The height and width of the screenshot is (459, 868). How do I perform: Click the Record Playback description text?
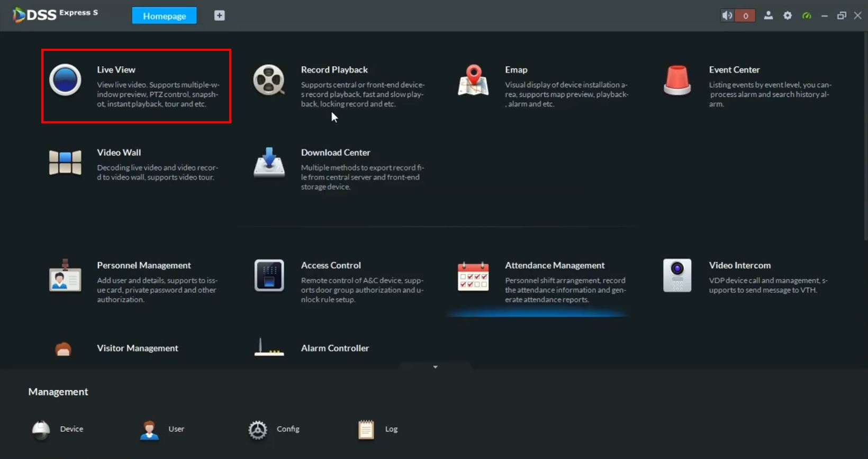tap(363, 94)
